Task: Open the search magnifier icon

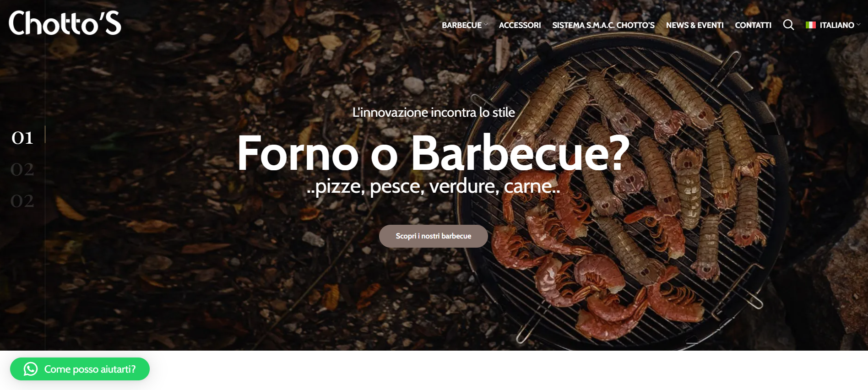Action: coord(788,25)
